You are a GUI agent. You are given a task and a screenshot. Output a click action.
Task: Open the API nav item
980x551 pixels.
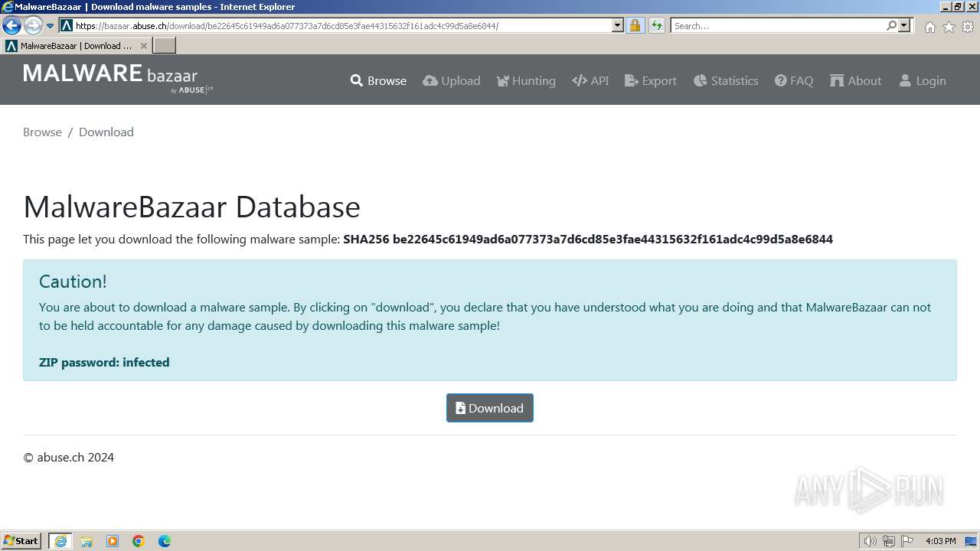pos(590,80)
